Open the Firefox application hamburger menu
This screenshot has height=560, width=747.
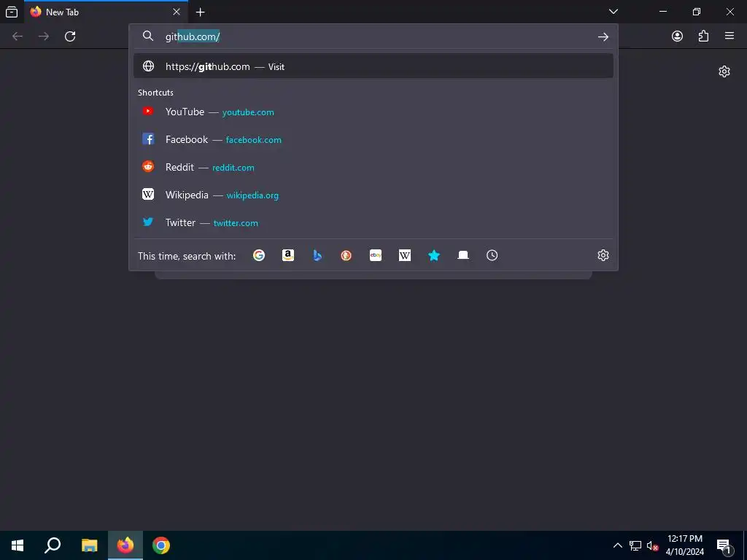click(729, 36)
